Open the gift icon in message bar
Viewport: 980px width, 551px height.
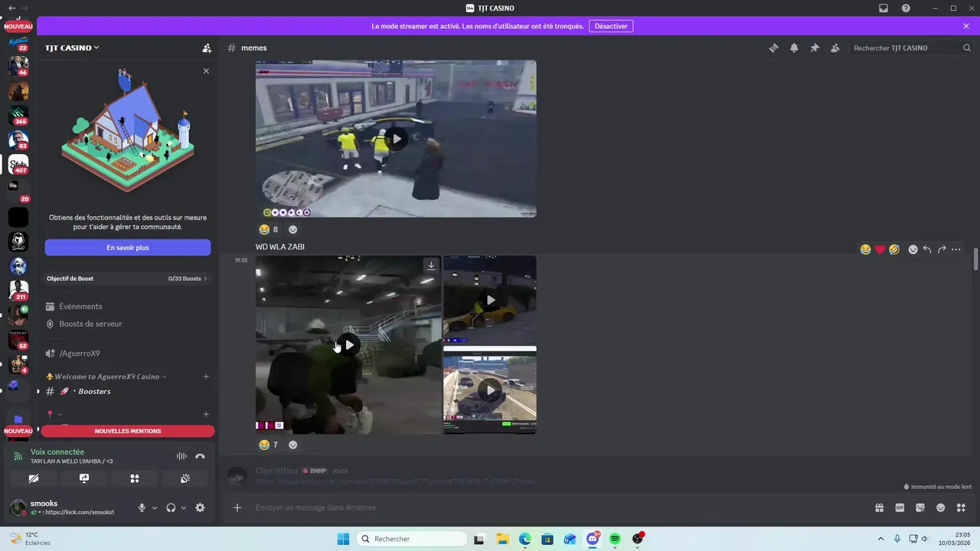pos(880,507)
